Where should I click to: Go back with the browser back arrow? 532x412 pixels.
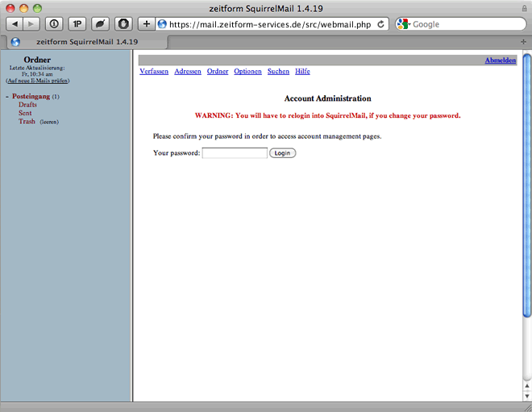coord(15,24)
